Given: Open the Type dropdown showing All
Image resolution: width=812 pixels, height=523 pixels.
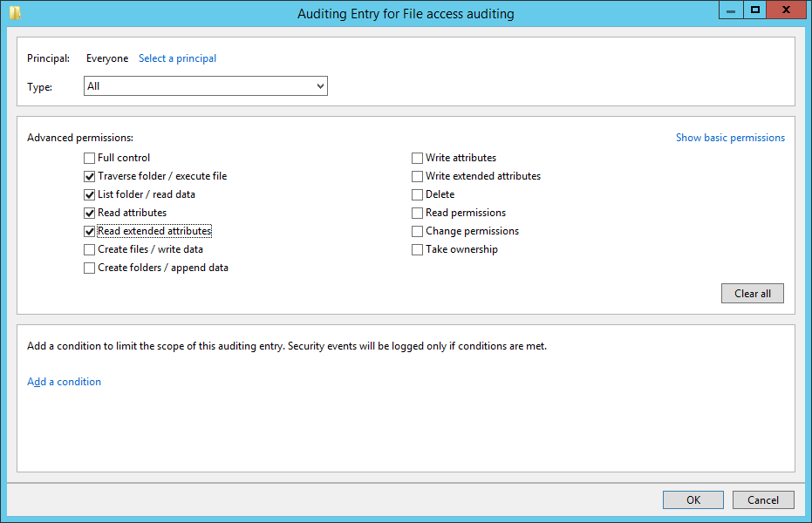Looking at the screenshot, I should [206, 86].
